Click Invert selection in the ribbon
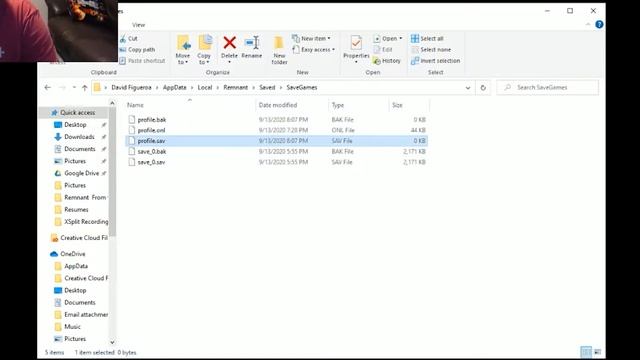 pos(436,61)
